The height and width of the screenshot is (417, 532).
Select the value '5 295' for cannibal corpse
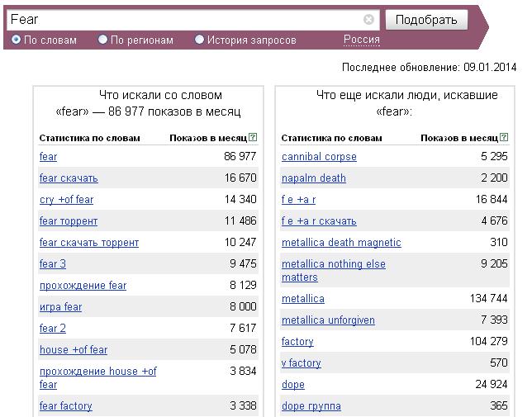pyautogui.click(x=494, y=156)
